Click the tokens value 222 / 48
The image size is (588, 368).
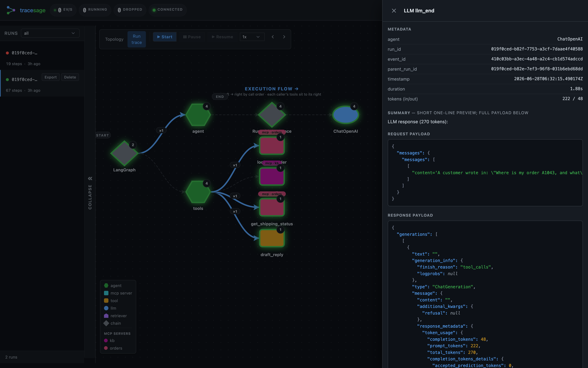[x=572, y=99]
